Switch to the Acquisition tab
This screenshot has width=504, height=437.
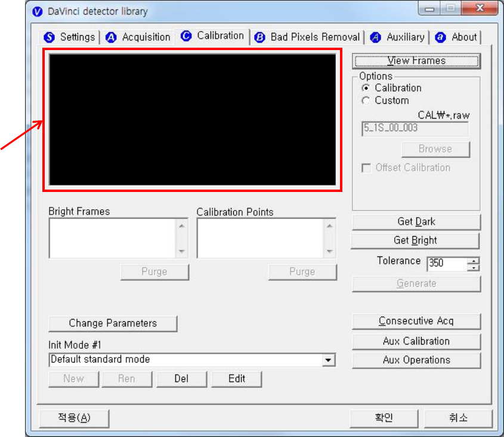pyautogui.click(x=138, y=38)
